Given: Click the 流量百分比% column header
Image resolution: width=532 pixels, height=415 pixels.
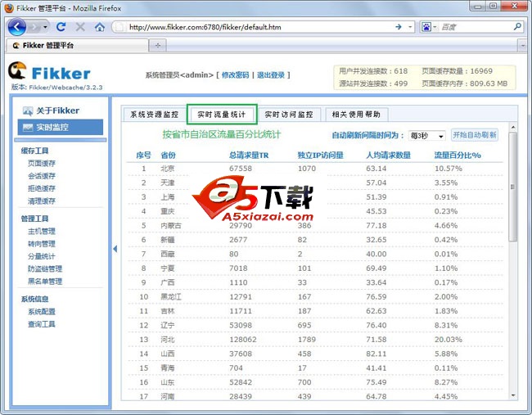Looking at the screenshot, I should (x=458, y=156).
